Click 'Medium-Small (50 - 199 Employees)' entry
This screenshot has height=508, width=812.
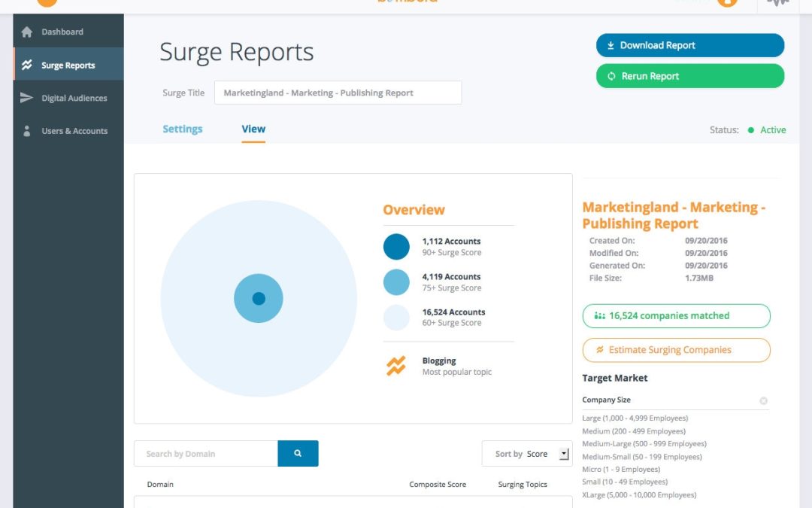coord(642,457)
